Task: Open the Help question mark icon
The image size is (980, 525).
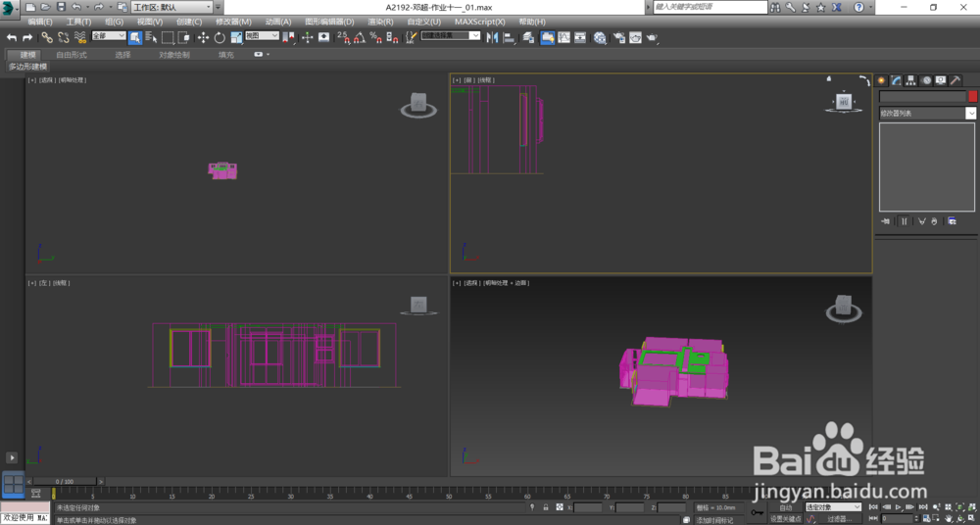Action: coord(858,8)
